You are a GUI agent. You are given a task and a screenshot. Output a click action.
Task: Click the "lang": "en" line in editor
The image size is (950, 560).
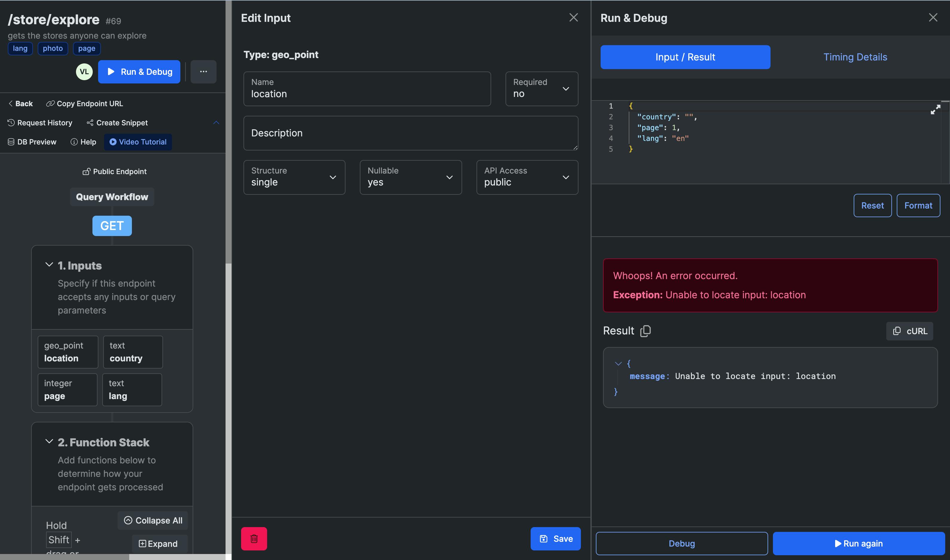(663, 138)
